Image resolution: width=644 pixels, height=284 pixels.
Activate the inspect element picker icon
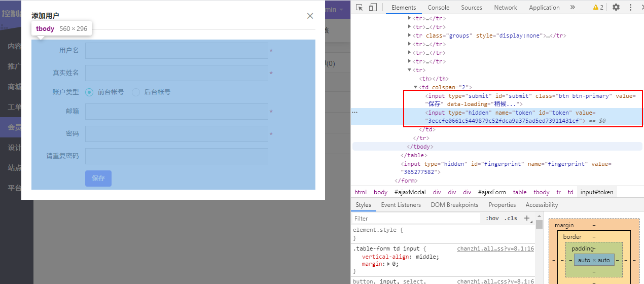click(x=359, y=7)
